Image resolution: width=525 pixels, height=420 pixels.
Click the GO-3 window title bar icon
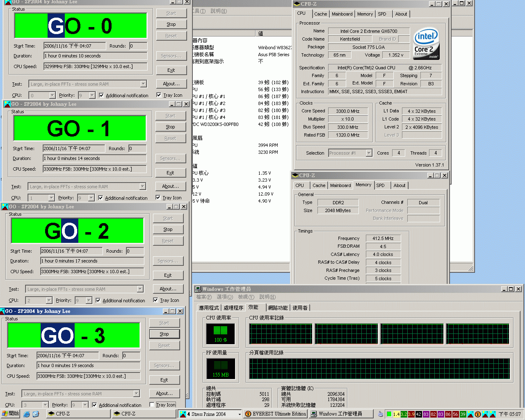[x=2, y=311]
